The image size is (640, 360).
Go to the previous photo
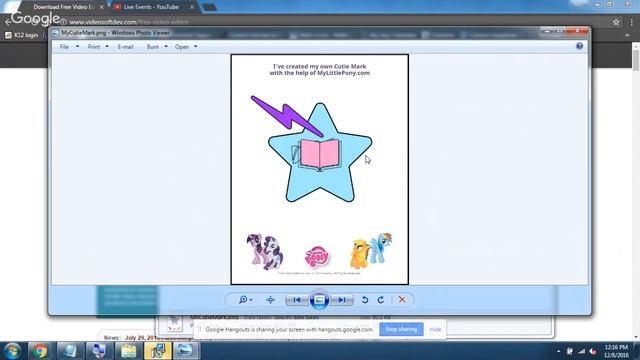[x=297, y=300]
